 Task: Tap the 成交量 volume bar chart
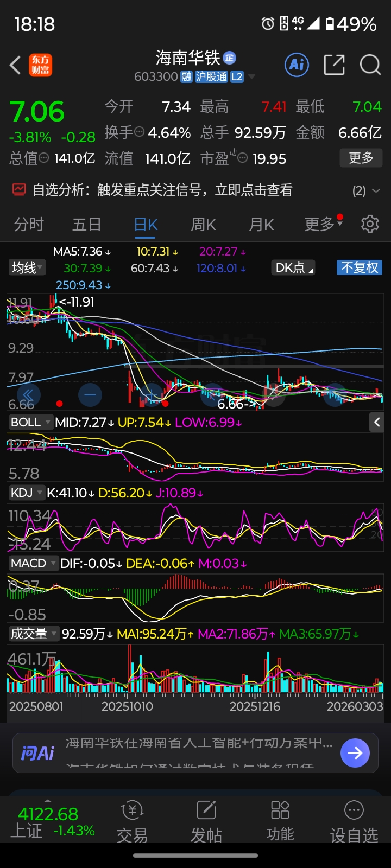point(195,668)
